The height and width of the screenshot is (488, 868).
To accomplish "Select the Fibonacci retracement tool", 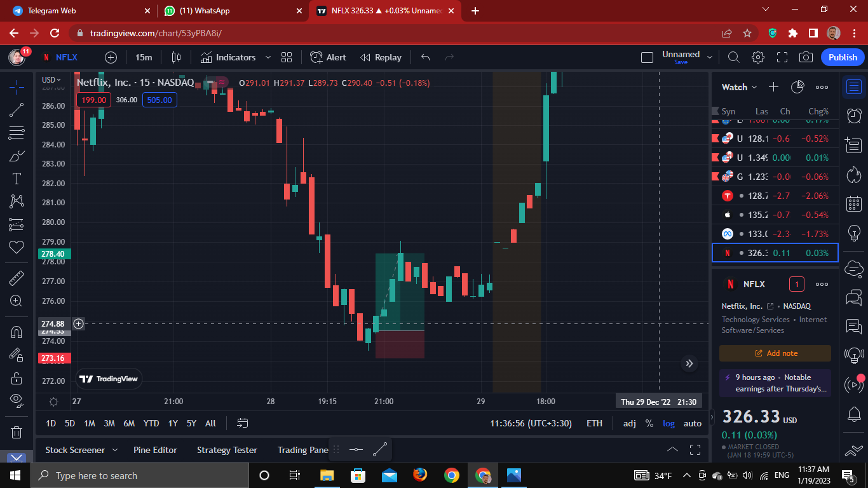I will [x=17, y=133].
